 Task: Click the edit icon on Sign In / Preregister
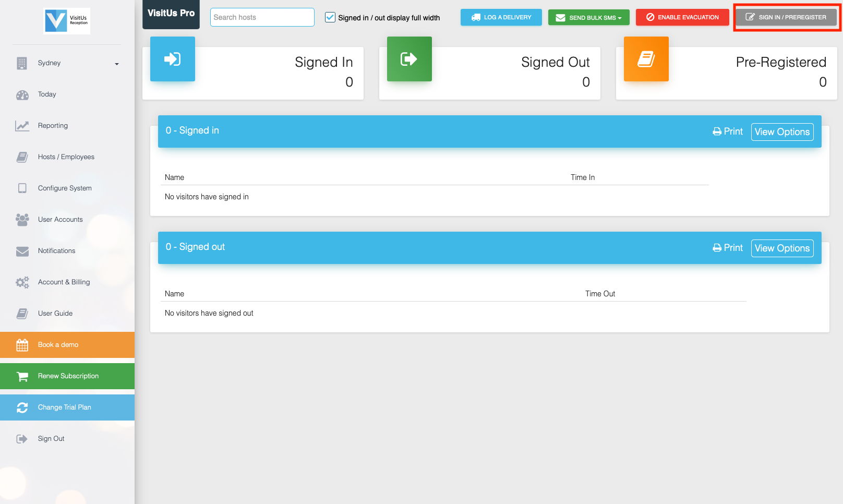coord(750,17)
